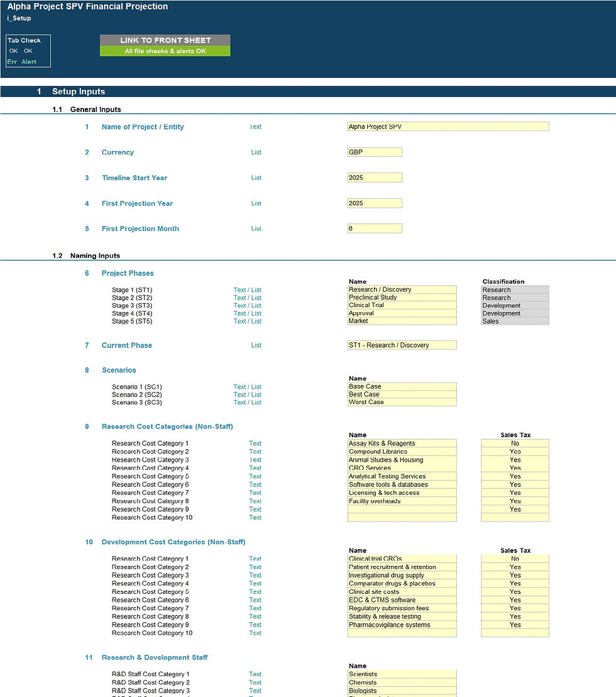Open the Currency dropdown showing GBP
Screen dimensions: 616x697
pyautogui.click(x=375, y=152)
